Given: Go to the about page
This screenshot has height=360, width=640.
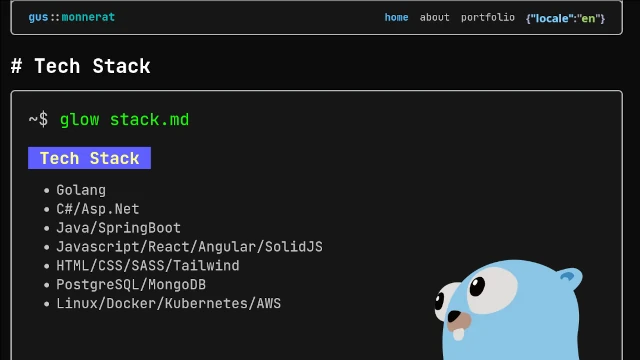Looking at the screenshot, I should (x=434, y=18).
